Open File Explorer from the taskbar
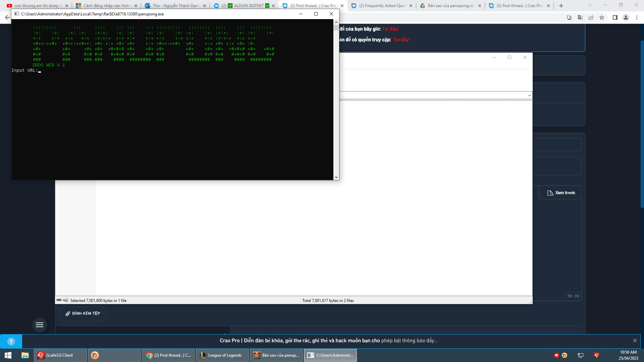The width and height of the screenshot is (644, 362). click(x=25, y=355)
